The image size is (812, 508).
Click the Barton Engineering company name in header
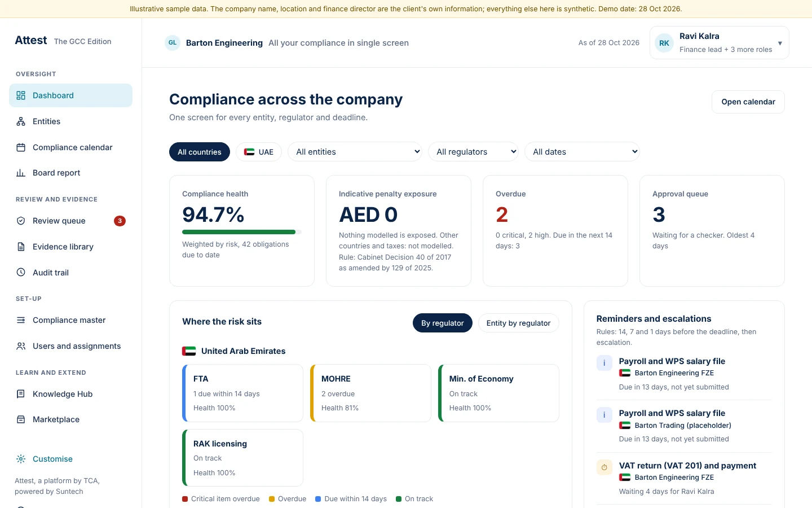(x=224, y=43)
